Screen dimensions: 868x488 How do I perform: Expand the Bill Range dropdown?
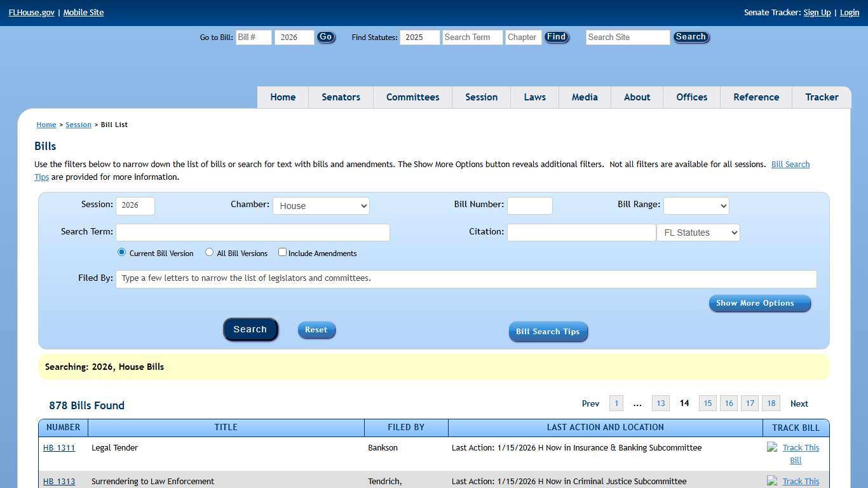[696, 206]
